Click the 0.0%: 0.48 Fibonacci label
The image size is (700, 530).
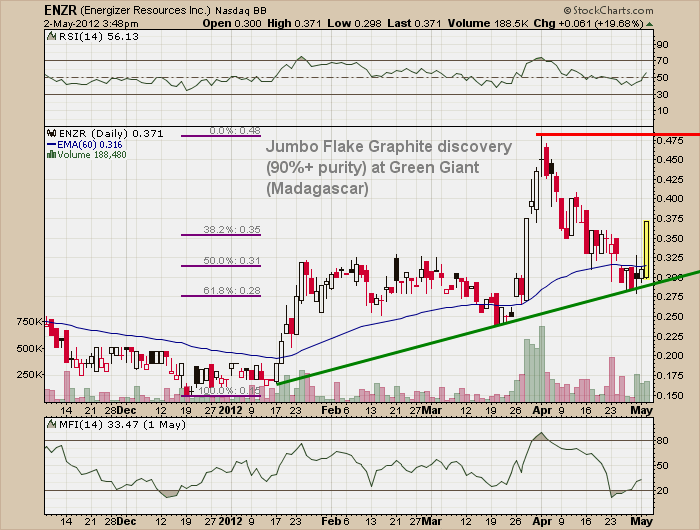tap(235, 130)
